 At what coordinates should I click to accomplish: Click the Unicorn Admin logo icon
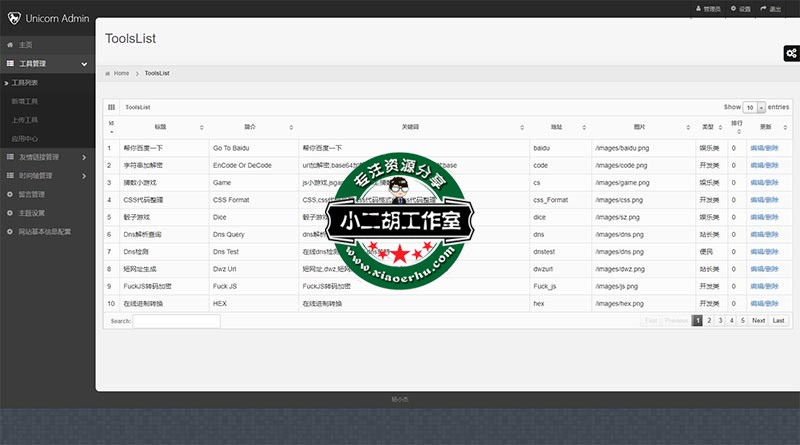[13, 18]
